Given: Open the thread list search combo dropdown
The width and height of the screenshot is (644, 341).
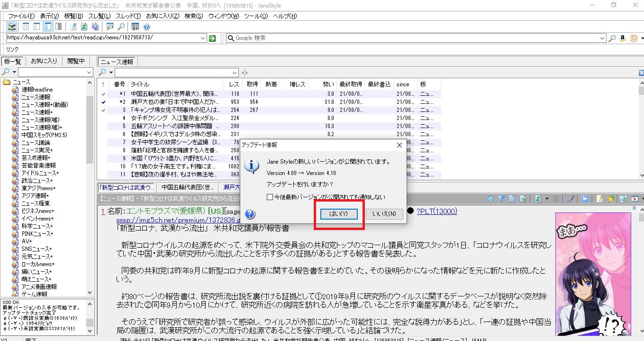Looking at the screenshot, I should point(235,73).
